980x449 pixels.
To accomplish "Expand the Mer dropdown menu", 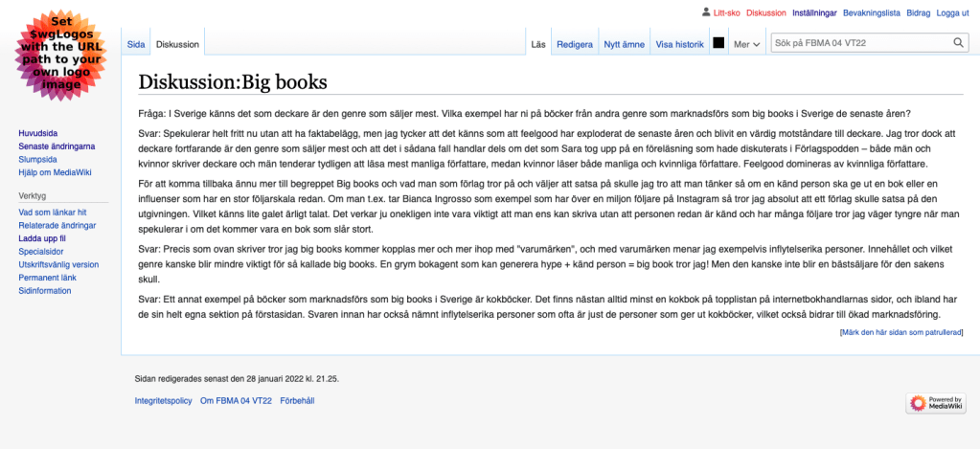I will coord(746,44).
